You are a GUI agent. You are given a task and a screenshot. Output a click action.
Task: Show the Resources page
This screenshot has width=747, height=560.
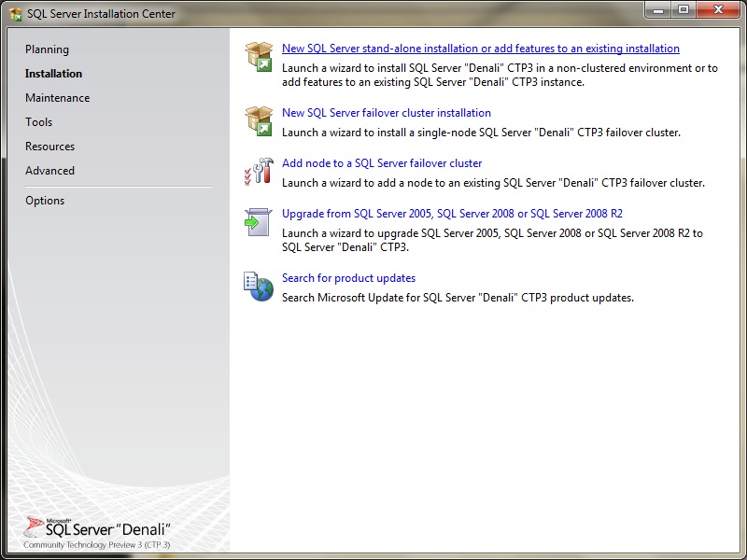(49, 147)
